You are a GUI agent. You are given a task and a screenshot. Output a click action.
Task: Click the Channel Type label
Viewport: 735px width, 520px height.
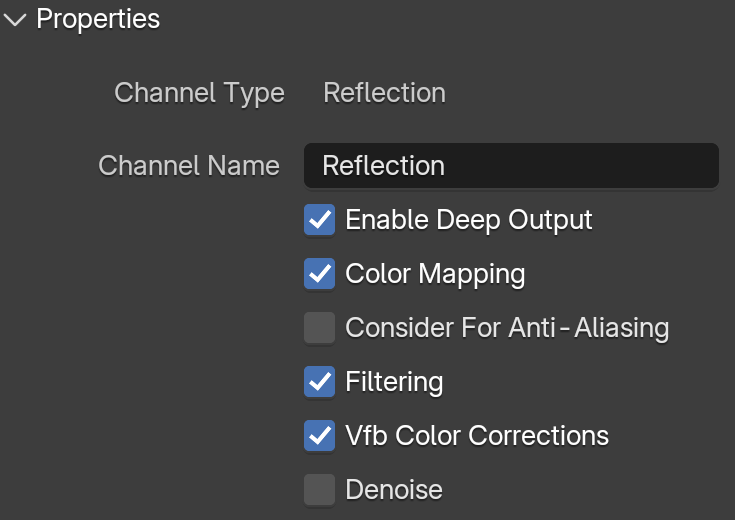tap(199, 93)
